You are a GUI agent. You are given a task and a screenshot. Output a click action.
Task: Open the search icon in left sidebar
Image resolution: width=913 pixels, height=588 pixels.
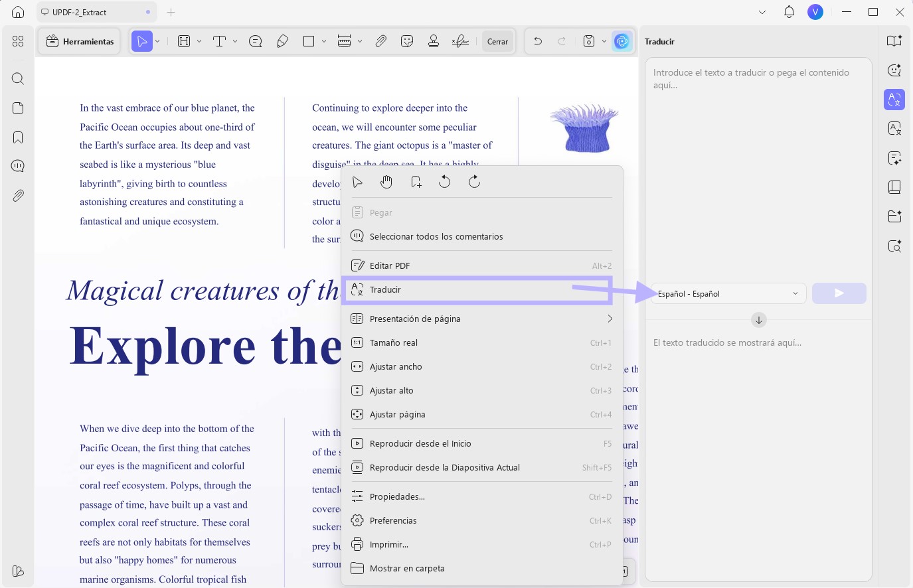[18, 79]
